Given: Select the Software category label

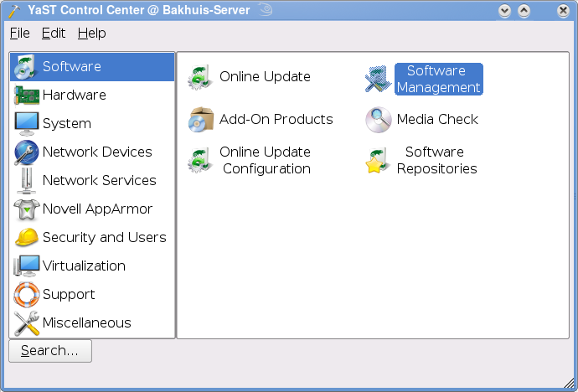Looking at the screenshot, I should [72, 67].
